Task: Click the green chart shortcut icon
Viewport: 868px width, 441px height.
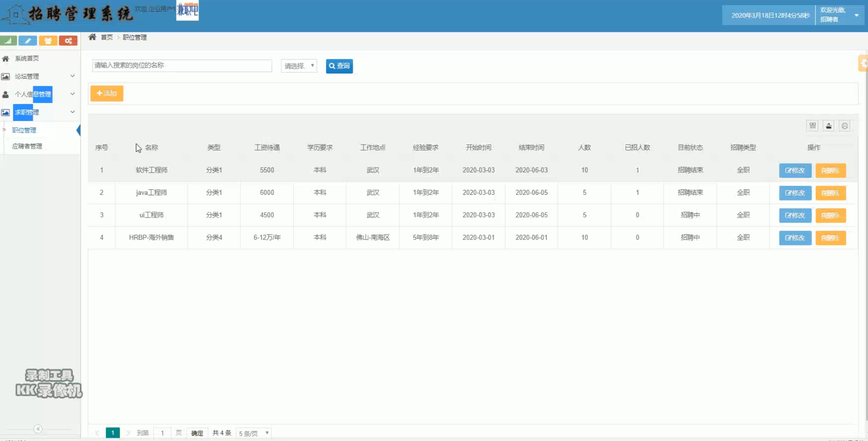Action: pos(8,41)
